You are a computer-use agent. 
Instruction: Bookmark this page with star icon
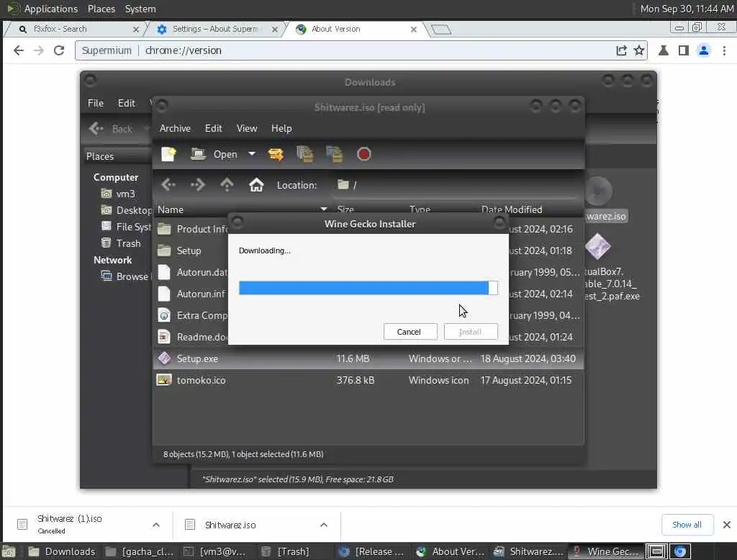coord(639,50)
